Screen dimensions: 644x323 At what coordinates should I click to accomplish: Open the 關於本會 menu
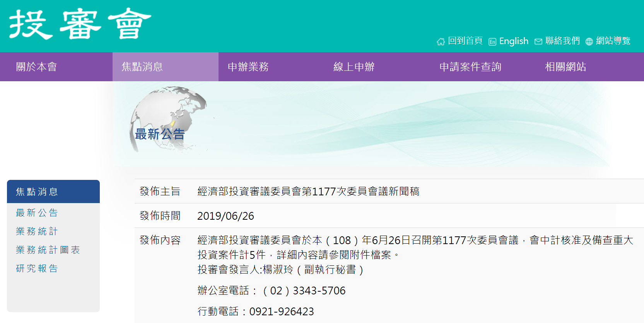click(x=37, y=67)
